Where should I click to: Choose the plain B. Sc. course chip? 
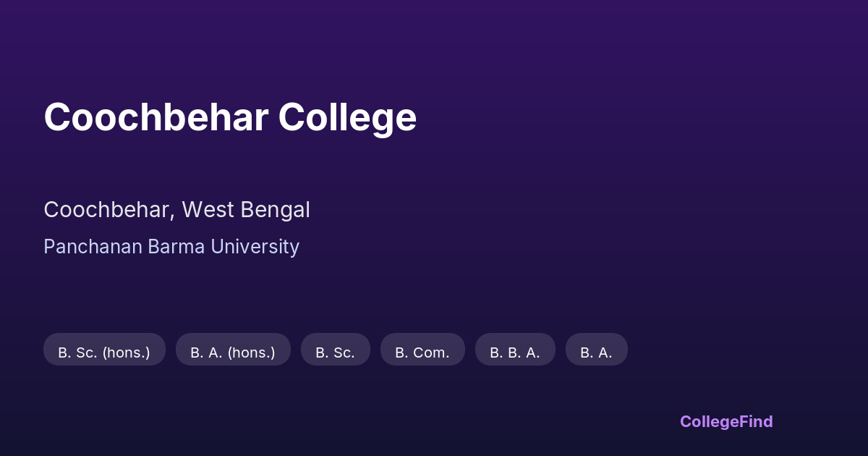tap(335, 352)
